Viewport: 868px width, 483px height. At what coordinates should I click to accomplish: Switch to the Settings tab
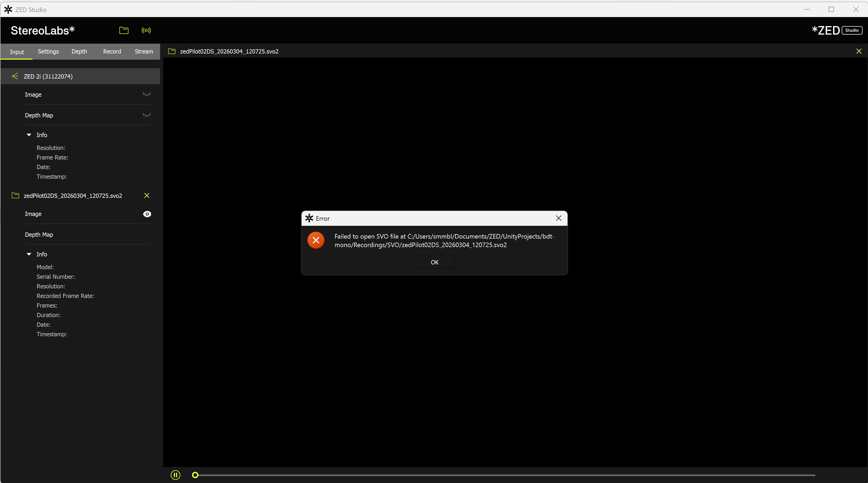point(48,51)
